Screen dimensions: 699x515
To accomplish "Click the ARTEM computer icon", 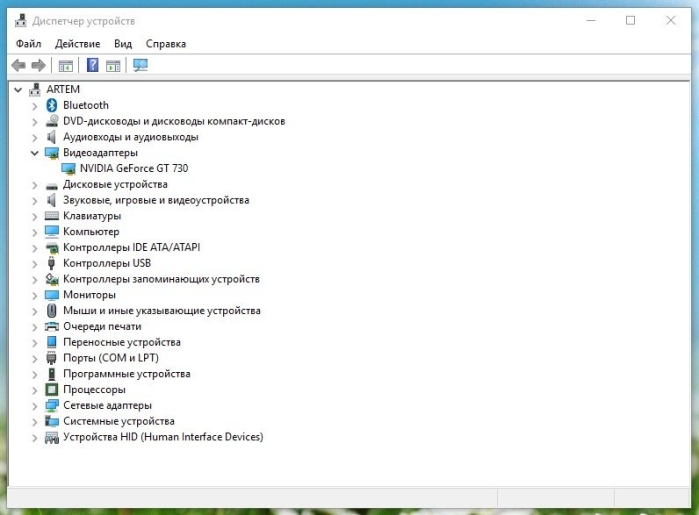I will (35, 89).
